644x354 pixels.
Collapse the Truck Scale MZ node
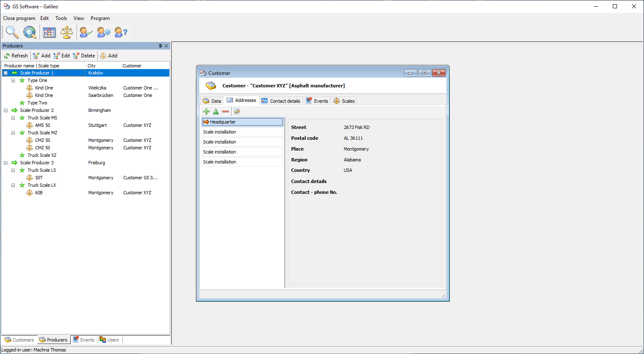[x=13, y=133]
